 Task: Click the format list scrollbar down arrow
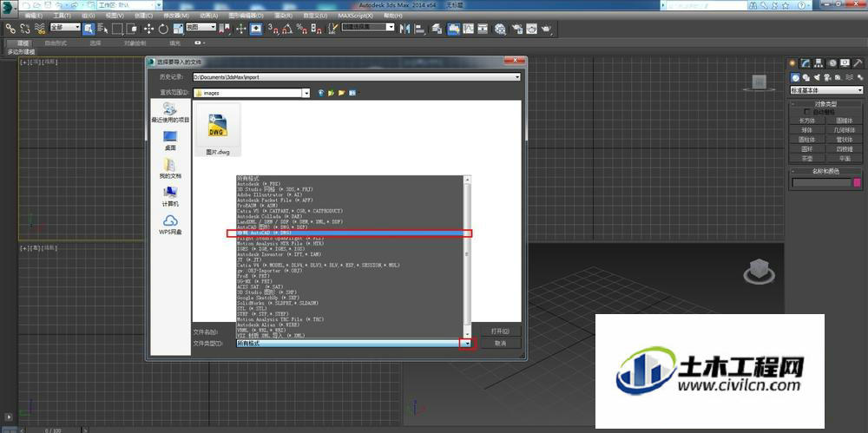click(x=467, y=333)
